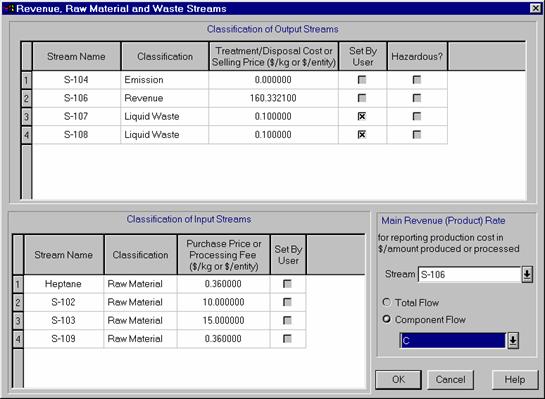Toggle Set By User for S-106
The width and height of the screenshot is (545, 399).
pyautogui.click(x=362, y=98)
